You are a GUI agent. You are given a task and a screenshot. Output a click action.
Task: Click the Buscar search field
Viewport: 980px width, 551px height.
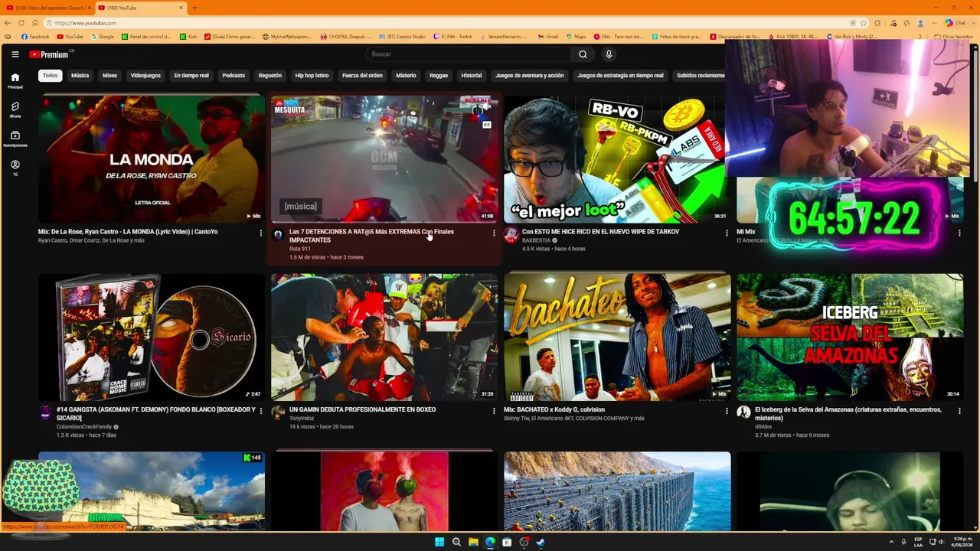pos(468,54)
